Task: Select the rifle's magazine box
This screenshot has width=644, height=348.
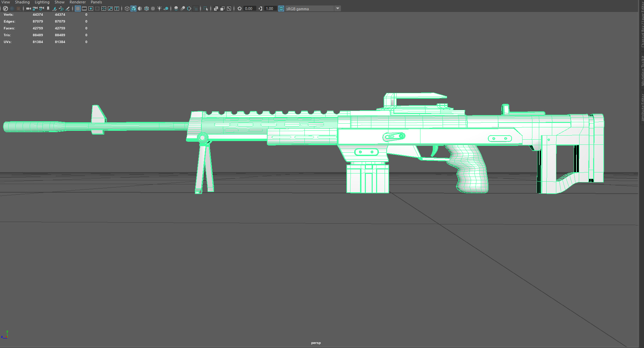Action: [368, 178]
